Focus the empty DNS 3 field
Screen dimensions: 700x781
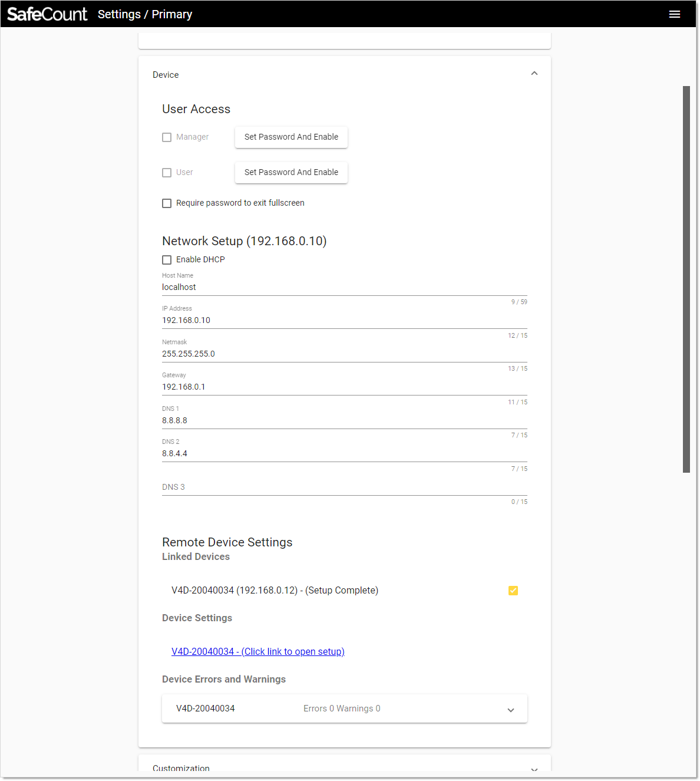tap(345, 487)
